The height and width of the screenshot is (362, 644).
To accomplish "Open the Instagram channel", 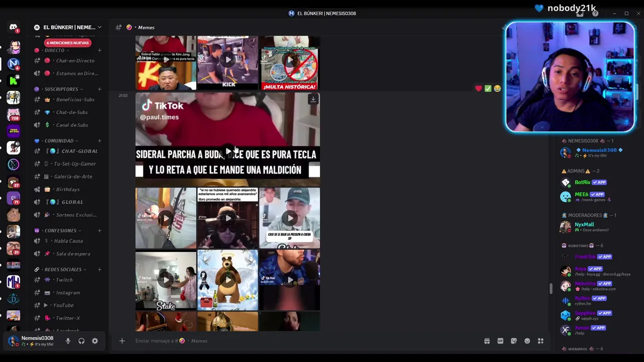I will tap(68, 293).
